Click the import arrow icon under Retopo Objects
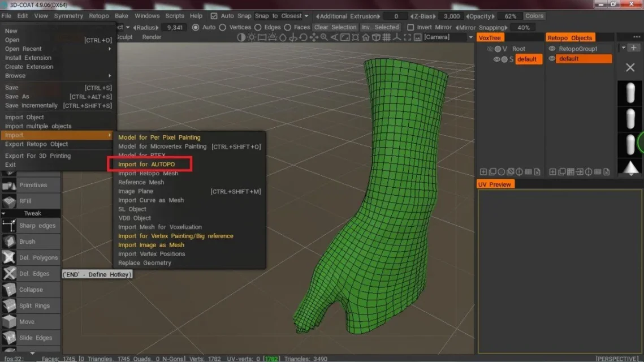The image size is (644, 362). [x=580, y=172]
